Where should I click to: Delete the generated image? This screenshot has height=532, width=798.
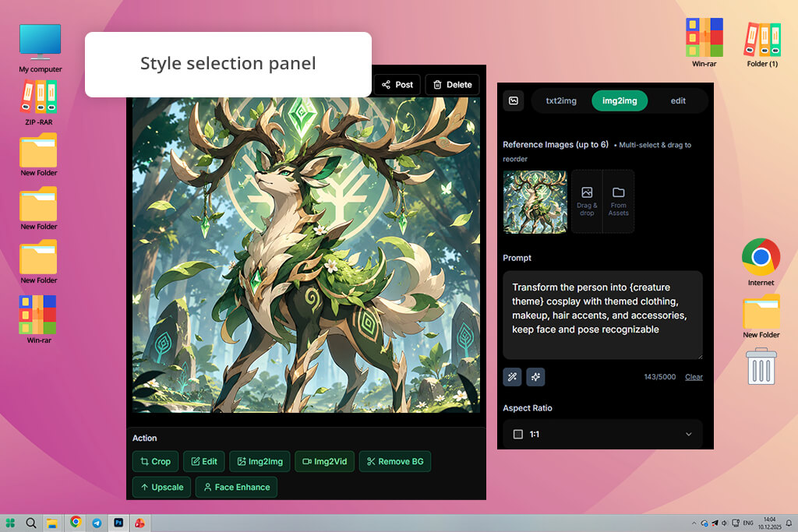[453, 84]
